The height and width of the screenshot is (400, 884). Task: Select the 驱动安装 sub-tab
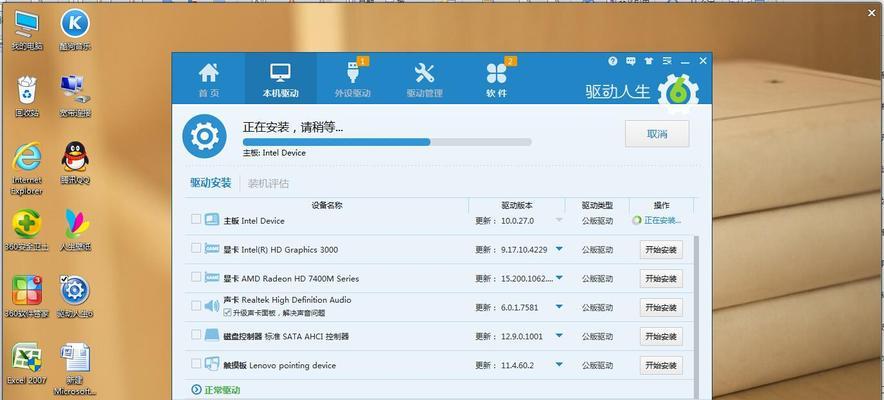pyautogui.click(x=210, y=183)
